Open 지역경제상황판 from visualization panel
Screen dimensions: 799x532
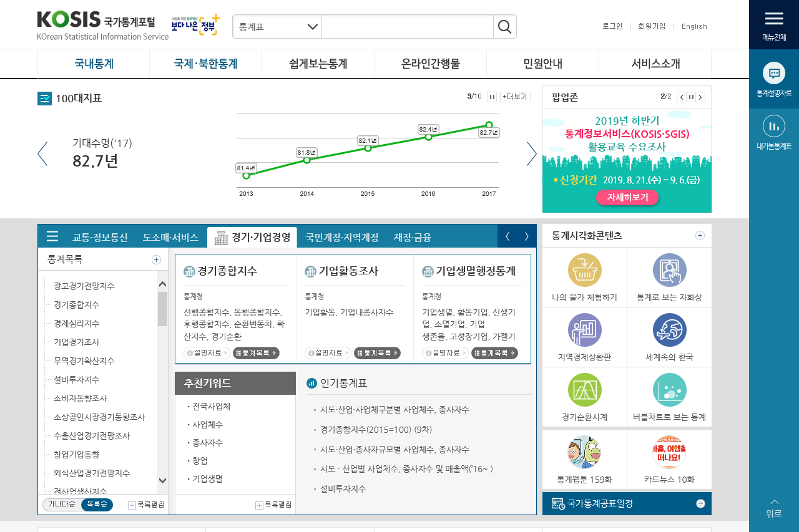click(x=585, y=331)
